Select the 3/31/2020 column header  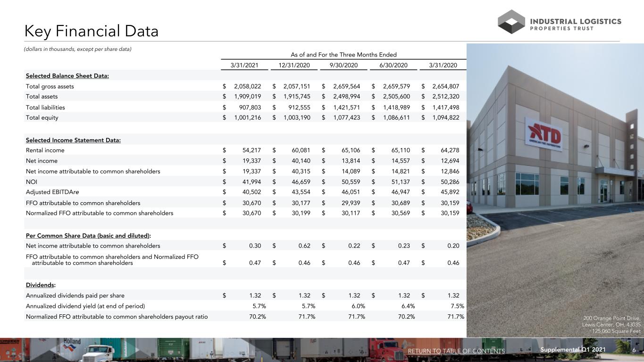443,65
